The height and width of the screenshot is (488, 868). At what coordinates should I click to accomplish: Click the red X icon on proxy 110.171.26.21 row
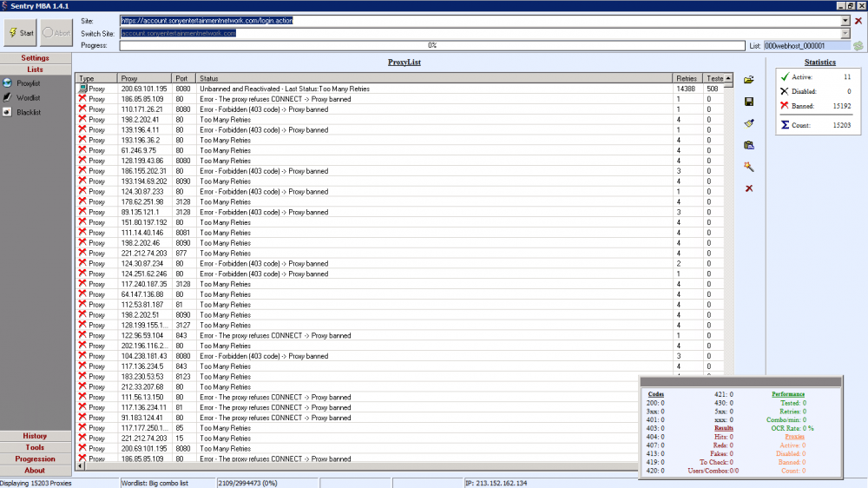(x=82, y=109)
